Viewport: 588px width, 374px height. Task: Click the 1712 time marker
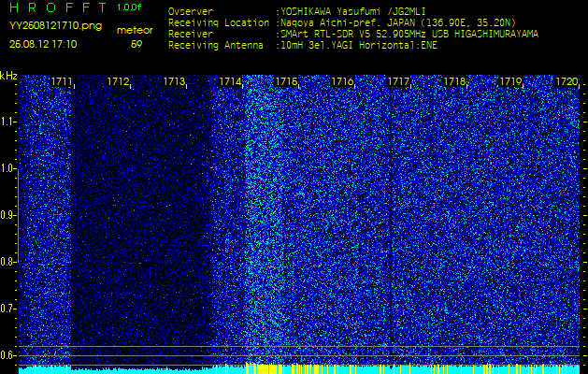point(118,81)
